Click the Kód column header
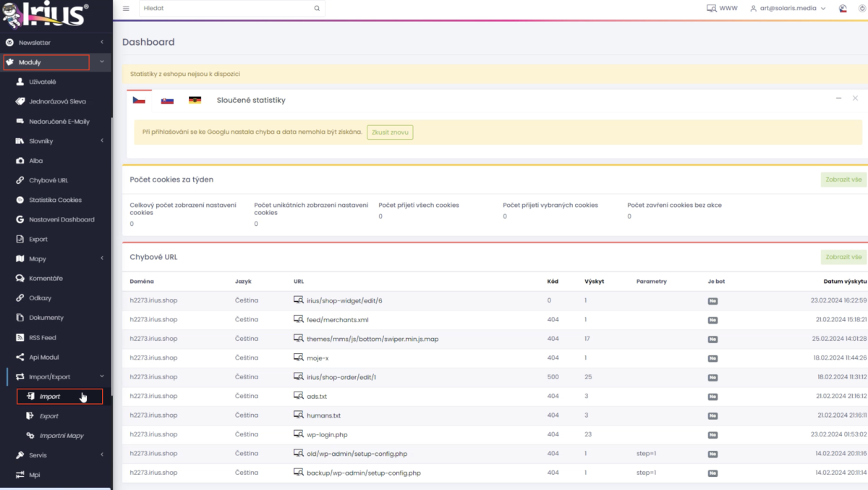Image resolution: width=868 pixels, height=490 pixels. [x=553, y=282]
